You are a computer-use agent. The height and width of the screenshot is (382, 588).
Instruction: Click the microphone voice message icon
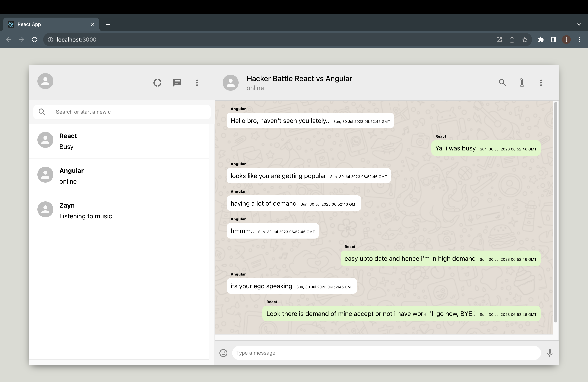pyautogui.click(x=550, y=353)
